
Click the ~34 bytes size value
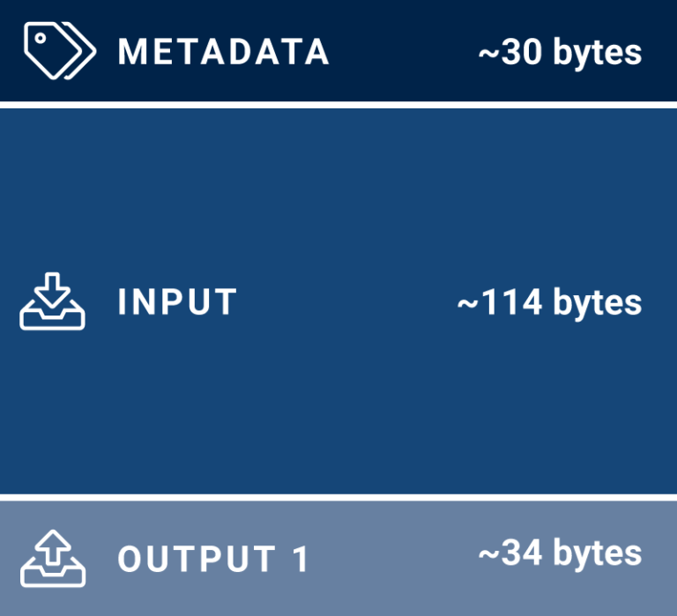tap(560, 554)
